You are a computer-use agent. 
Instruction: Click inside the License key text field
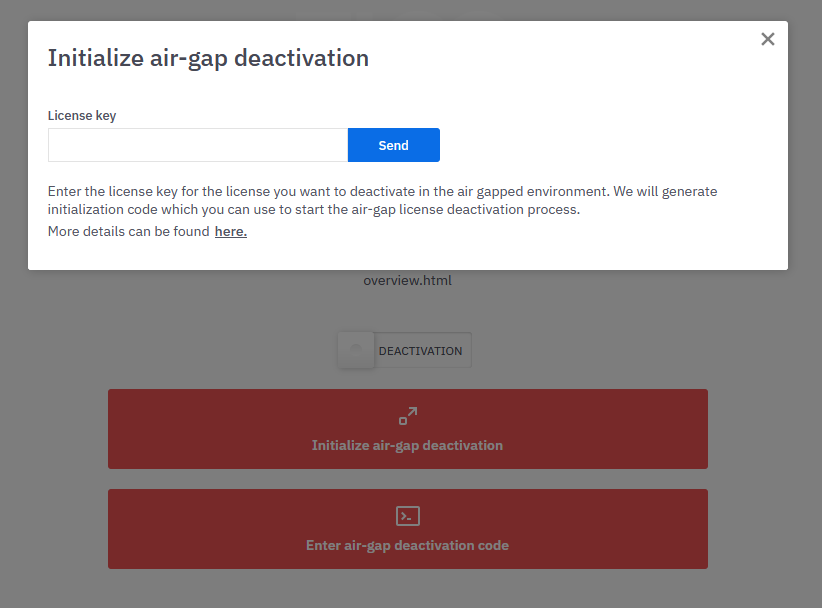pos(197,145)
